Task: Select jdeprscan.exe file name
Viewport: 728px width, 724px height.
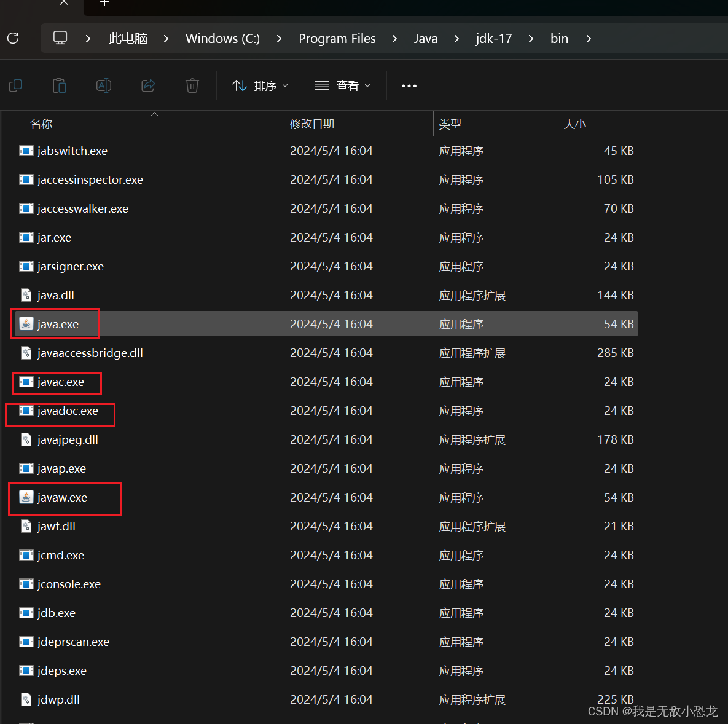Action: click(73, 642)
